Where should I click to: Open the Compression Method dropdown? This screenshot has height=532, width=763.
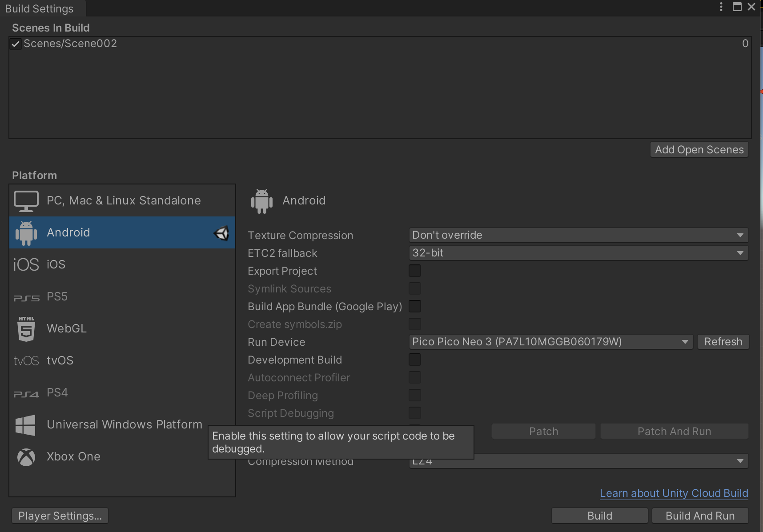[611, 461]
